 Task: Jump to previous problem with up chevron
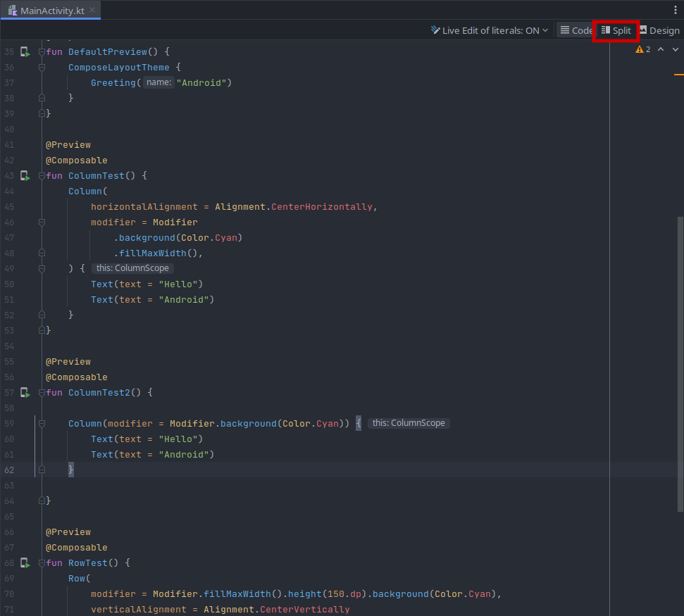[x=661, y=49]
